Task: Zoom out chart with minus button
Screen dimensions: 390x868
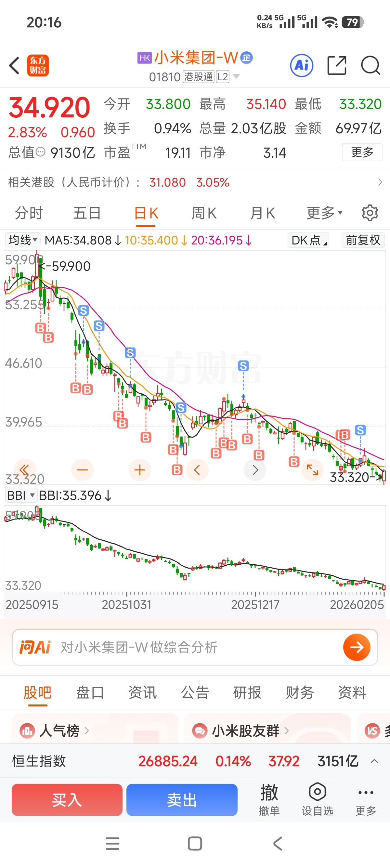Action: coord(82,470)
